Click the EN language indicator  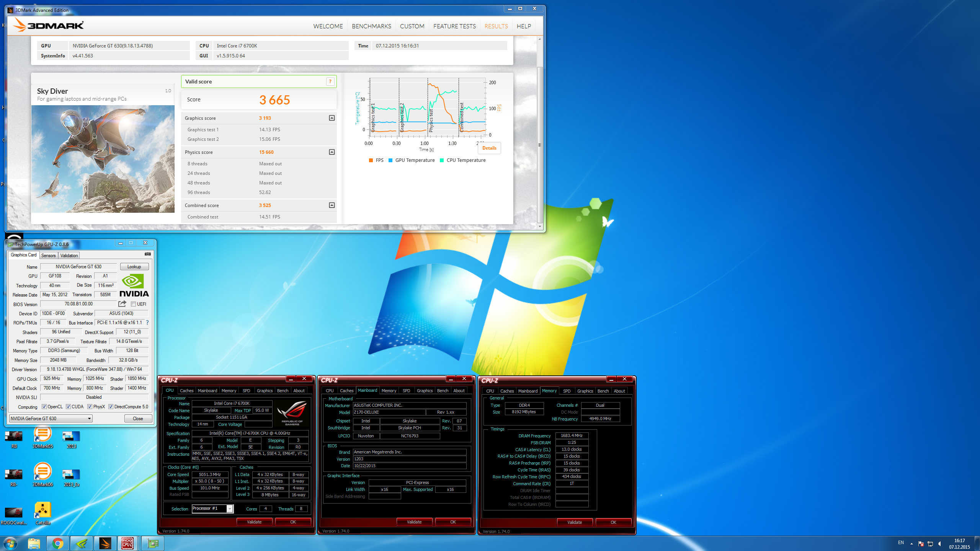pos(901,543)
